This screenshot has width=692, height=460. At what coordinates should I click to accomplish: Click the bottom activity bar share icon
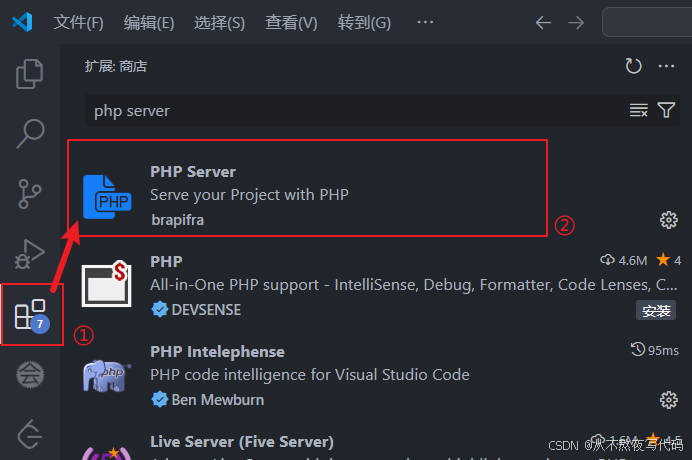coord(30,434)
